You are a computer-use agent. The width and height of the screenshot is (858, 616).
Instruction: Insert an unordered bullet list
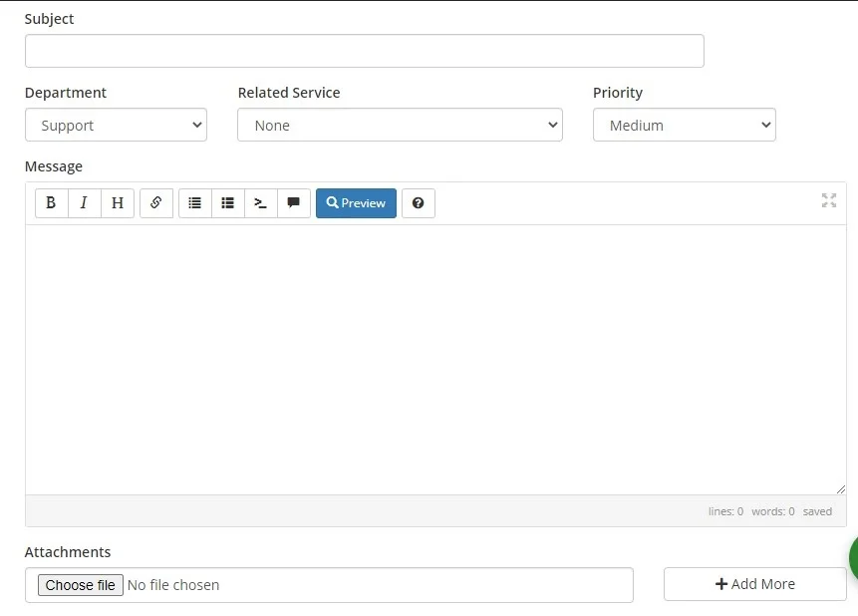pos(194,202)
